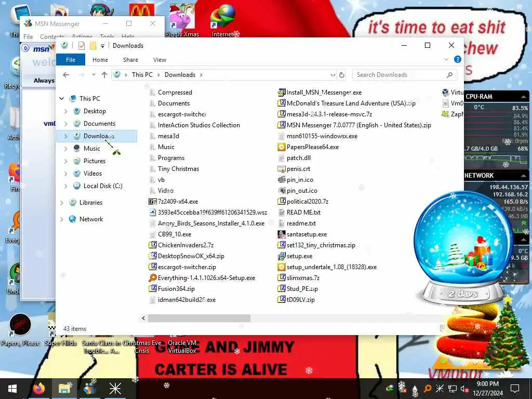The image size is (532, 399).
Task: Click snowflake app taskbar icon
Action: (x=115, y=389)
